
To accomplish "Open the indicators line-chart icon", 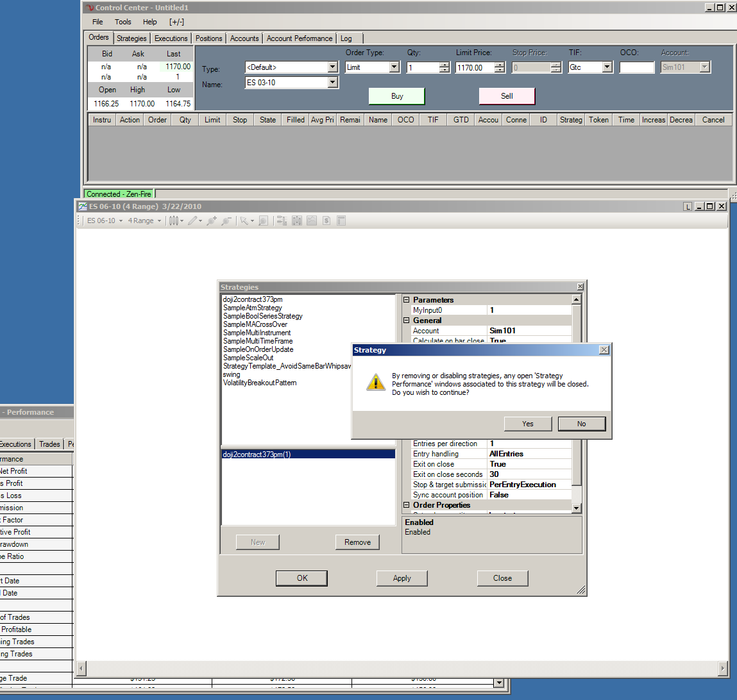I will point(312,221).
